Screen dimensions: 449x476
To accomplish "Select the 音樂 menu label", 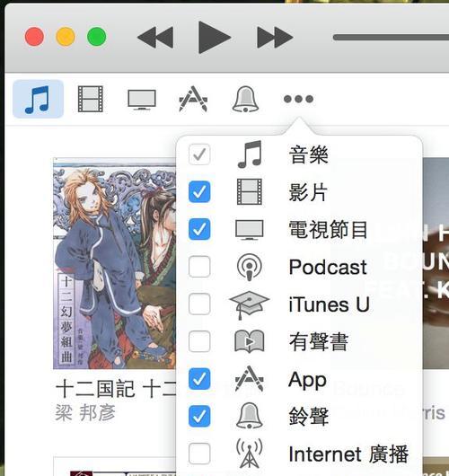I will tap(308, 154).
